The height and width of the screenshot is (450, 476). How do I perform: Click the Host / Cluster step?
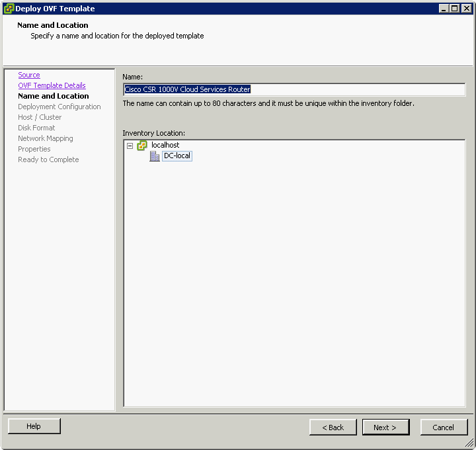tap(40, 118)
